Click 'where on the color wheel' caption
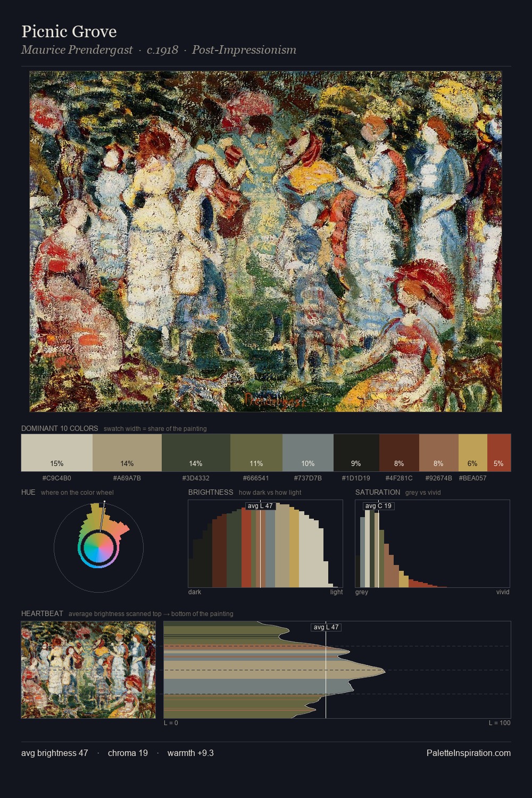Screen dimensions: 532x798 [x=77, y=493]
